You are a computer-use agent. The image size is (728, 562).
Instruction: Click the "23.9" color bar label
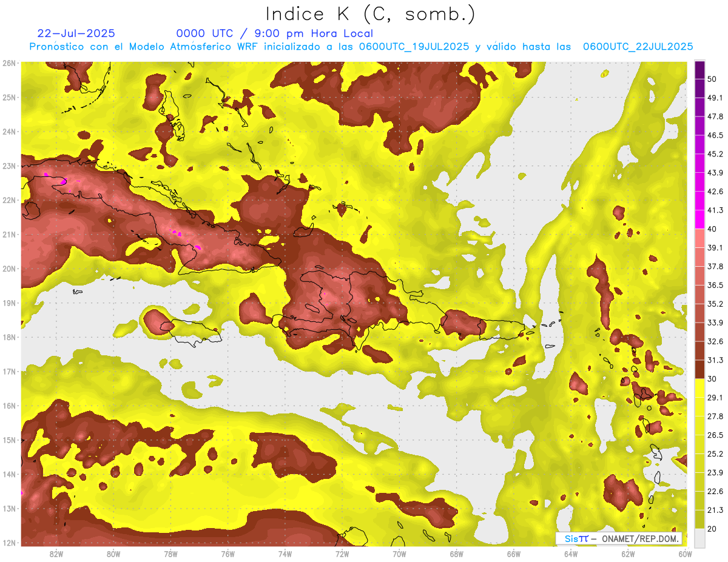click(x=715, y=472)
